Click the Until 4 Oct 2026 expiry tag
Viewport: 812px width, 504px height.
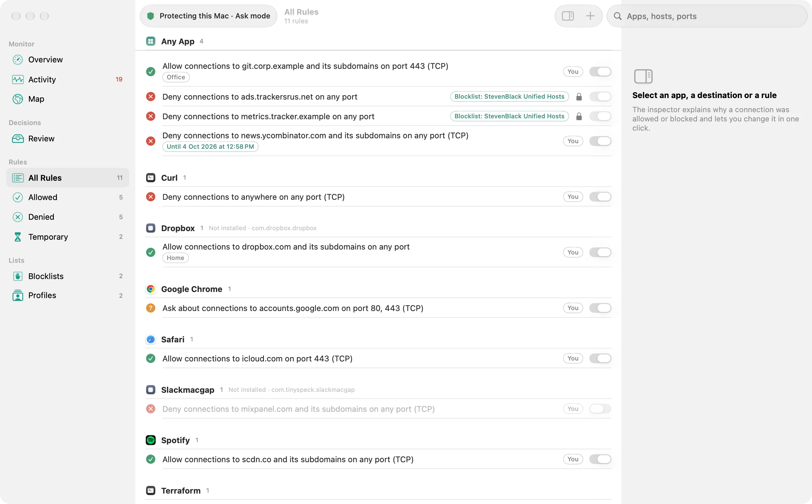point(210,147)
